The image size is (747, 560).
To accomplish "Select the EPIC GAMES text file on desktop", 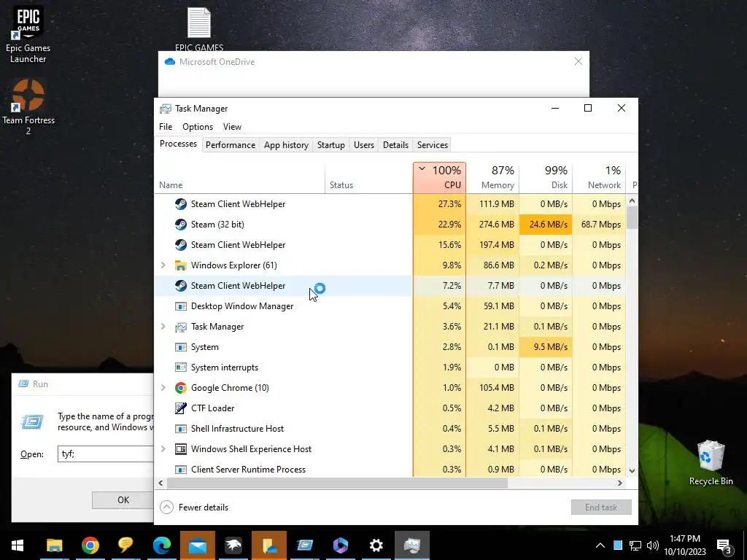I will pyautogui.click(x=199, y=28).
